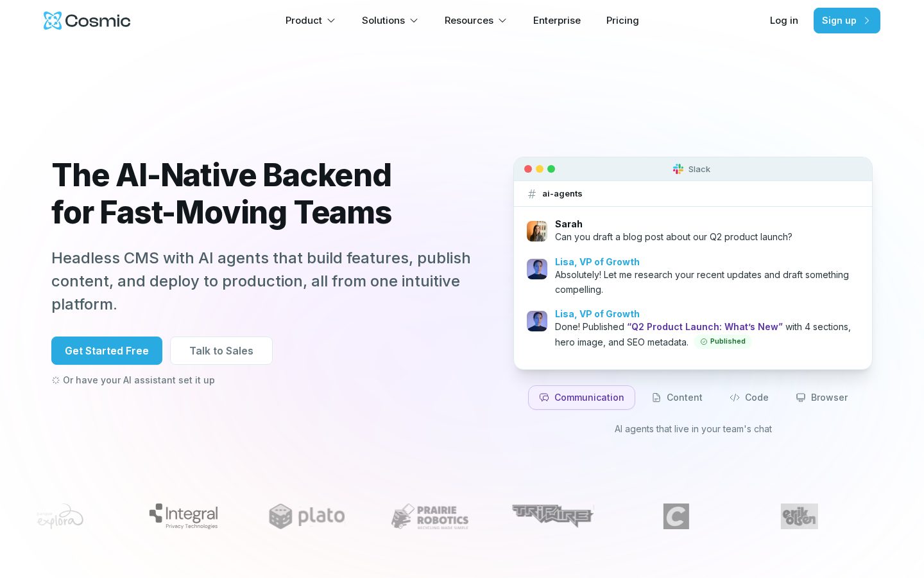The width and height of the screenshot is (924, 578).
Task: Click the hash icon beside ai-agents
Action: coord(532,194)
